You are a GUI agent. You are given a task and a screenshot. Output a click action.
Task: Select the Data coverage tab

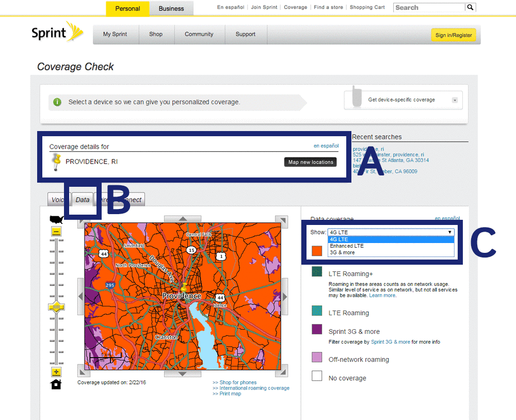[82, 200]
